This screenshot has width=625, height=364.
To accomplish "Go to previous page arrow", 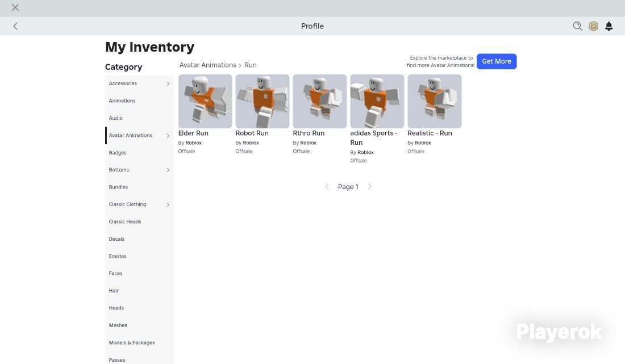I will (327, 186).
